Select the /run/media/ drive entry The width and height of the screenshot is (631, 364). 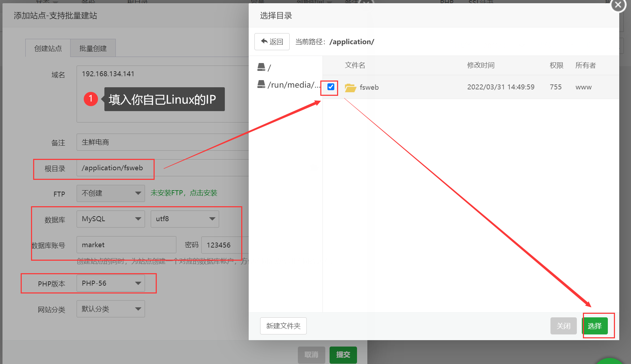point(289,85)
